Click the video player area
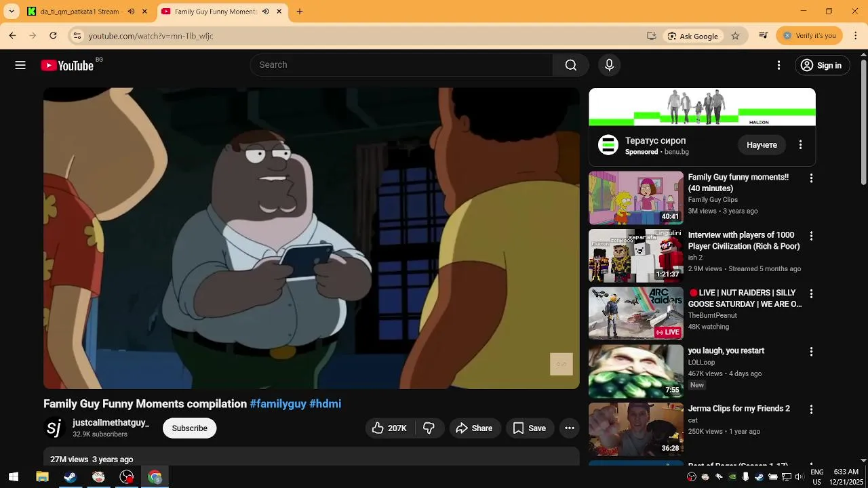 coord(311,238)
